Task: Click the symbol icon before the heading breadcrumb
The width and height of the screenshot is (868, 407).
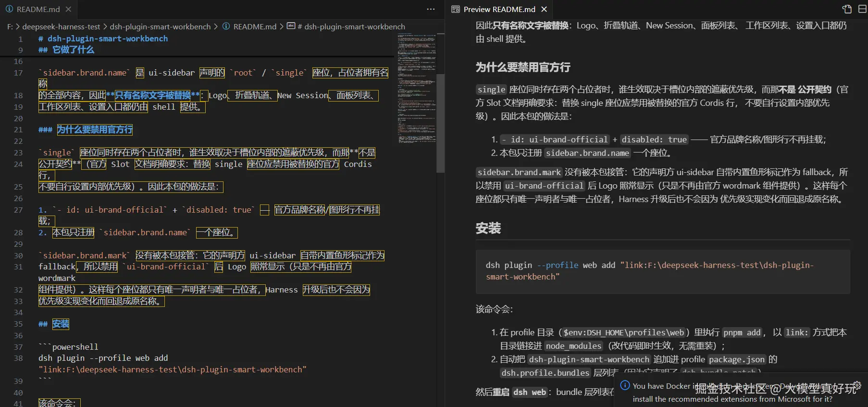Action: (x=291, y=26)
